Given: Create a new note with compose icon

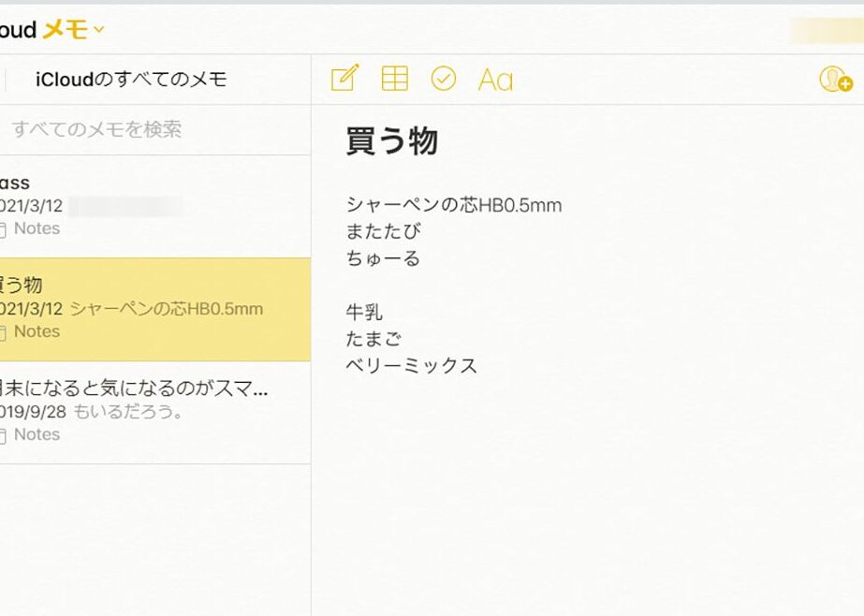Looking at the screenshot, I should tap(344, 79).
